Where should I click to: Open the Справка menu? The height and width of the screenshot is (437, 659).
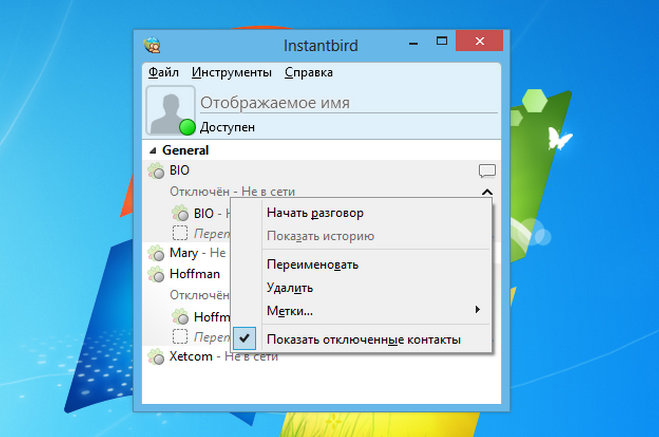point(308,72)
